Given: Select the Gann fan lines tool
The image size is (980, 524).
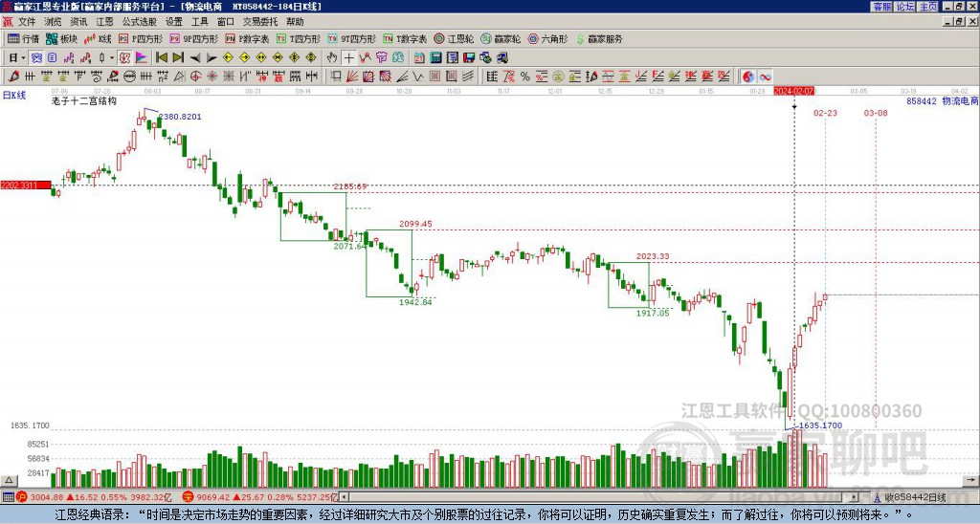Looking at the screenshot, I should (352, 76).
